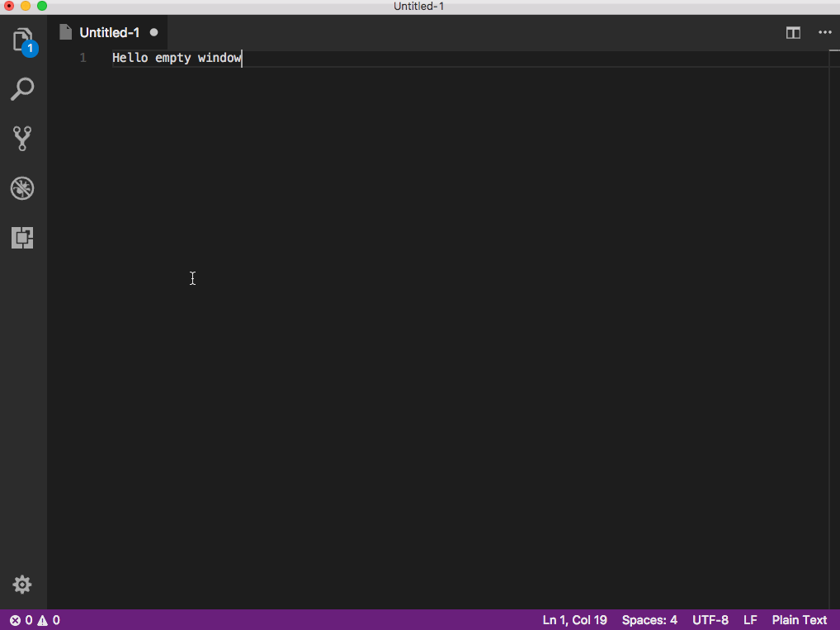This screenshot has width=840, height=630.
Task: Open the Source Control view
Action: (22, 138)
